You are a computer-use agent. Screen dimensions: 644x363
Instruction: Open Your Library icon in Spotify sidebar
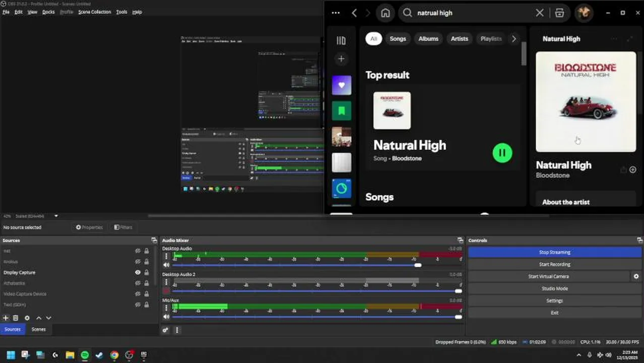341,41
